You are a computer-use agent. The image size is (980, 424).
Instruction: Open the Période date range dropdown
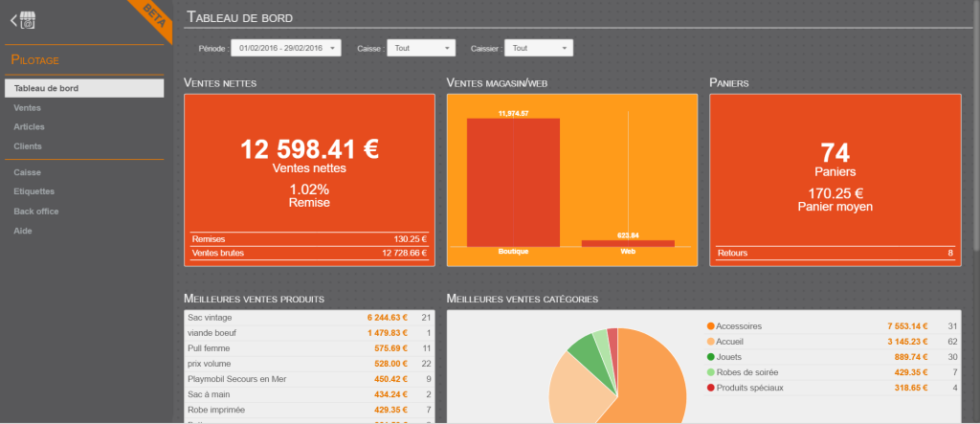click(x=287, y=48)
